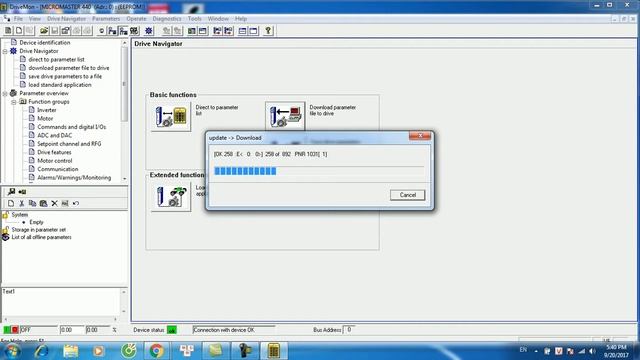Open the Drive Navigator menu
Viewport: 640px width, 360px height.
[67, 19]
